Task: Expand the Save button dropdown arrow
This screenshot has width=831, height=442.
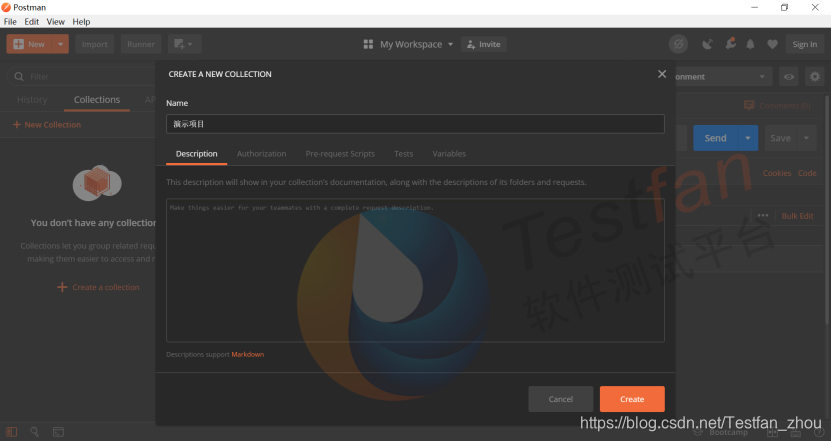Action: pyautogui.click(x=806, y=138)
